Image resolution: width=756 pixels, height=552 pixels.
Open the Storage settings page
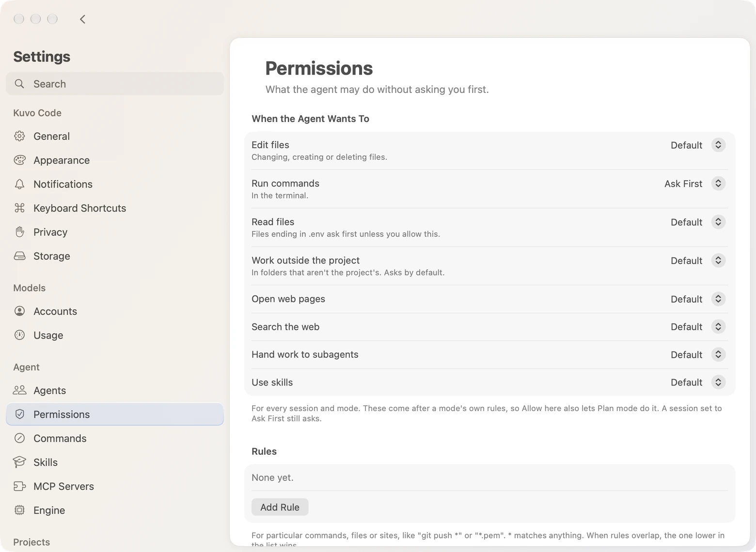click(x=115, y=256)
